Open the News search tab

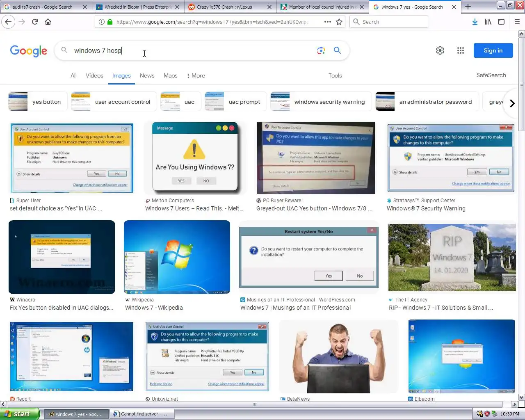[147, 75]
